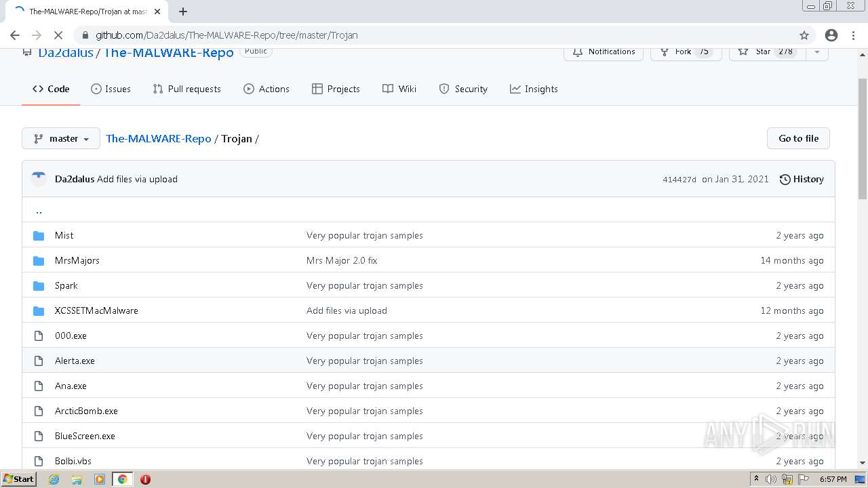Viewport: 868px width, 488px height.
Task: Open the Pull requests tab
Action: [x=186, y=89]
